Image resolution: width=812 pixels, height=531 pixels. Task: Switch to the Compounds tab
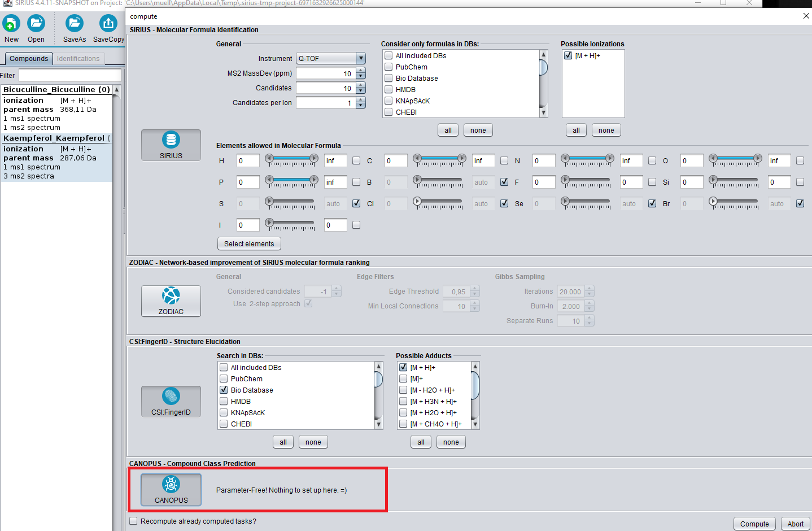[29, 59]
